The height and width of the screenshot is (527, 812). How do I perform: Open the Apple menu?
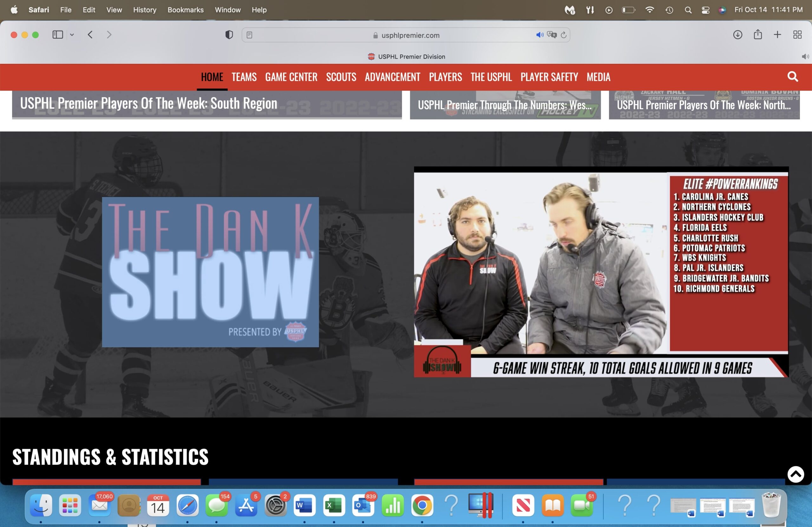14,10
